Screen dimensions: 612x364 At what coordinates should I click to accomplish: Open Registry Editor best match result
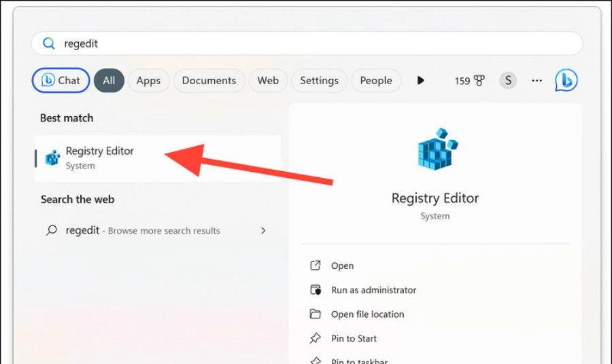click(158, 158)
